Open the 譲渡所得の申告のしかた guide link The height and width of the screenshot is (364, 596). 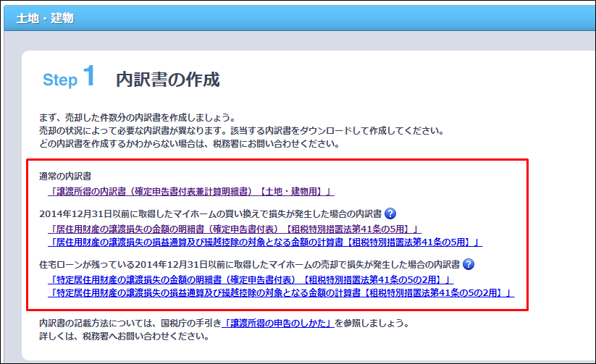[278, 323]
